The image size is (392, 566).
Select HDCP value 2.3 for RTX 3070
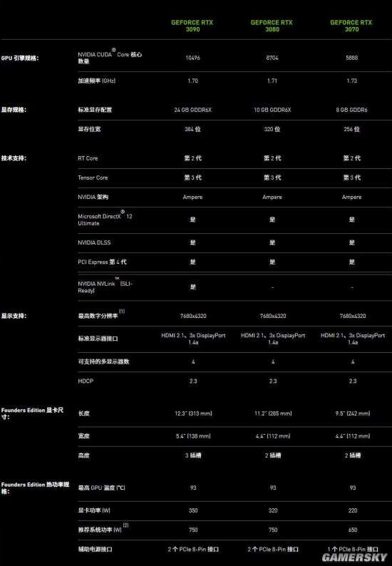click(x=353, y=381)
